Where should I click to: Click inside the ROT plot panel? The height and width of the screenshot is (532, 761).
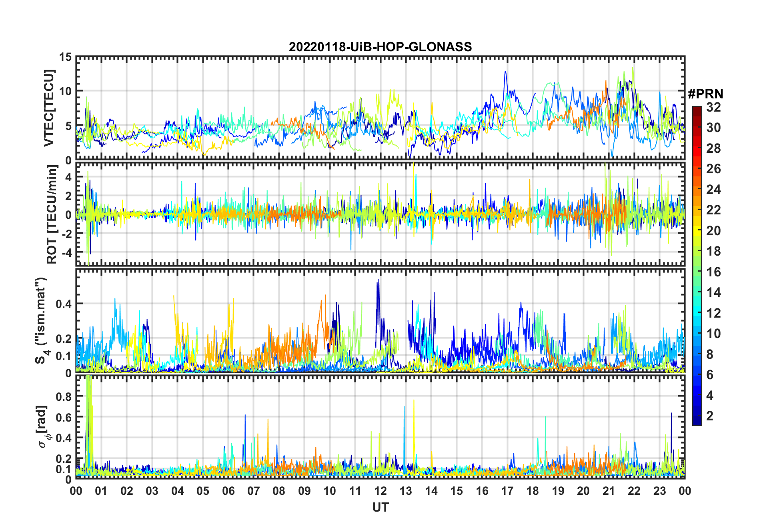(x=380, y=214)
